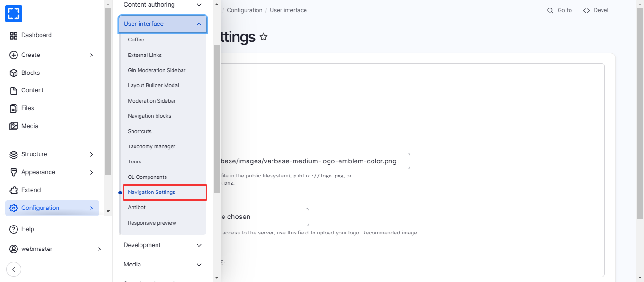Expand the Content authoring section

199,5
